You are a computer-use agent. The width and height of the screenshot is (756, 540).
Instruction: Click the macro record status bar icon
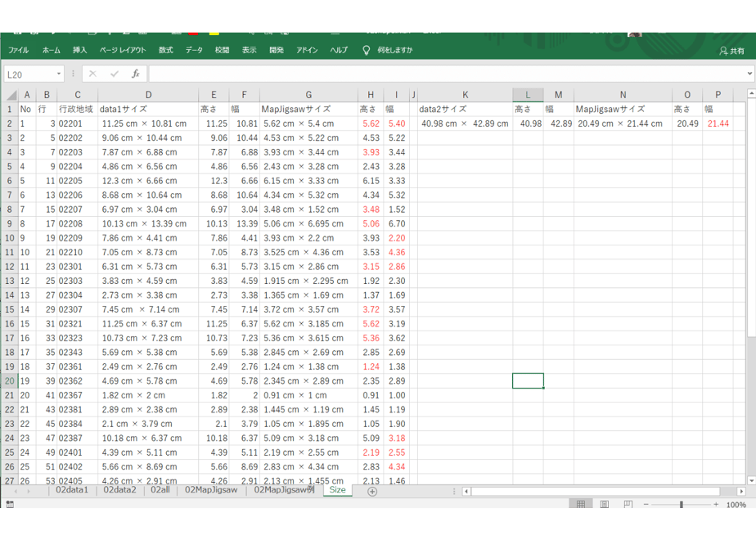tap(10, 504)
